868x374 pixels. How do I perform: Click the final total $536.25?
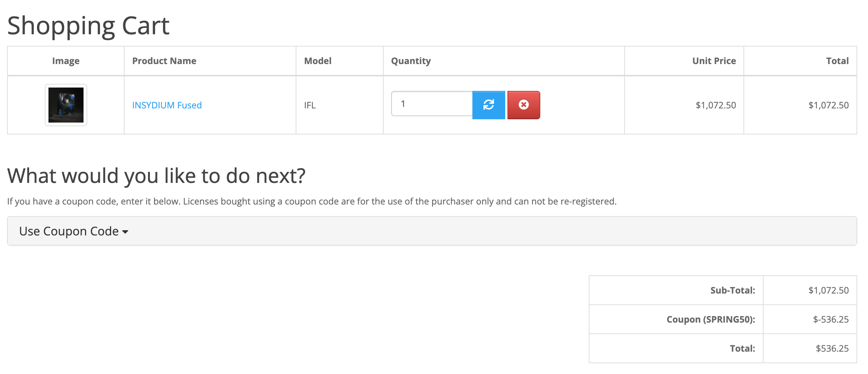coord(832,348)
